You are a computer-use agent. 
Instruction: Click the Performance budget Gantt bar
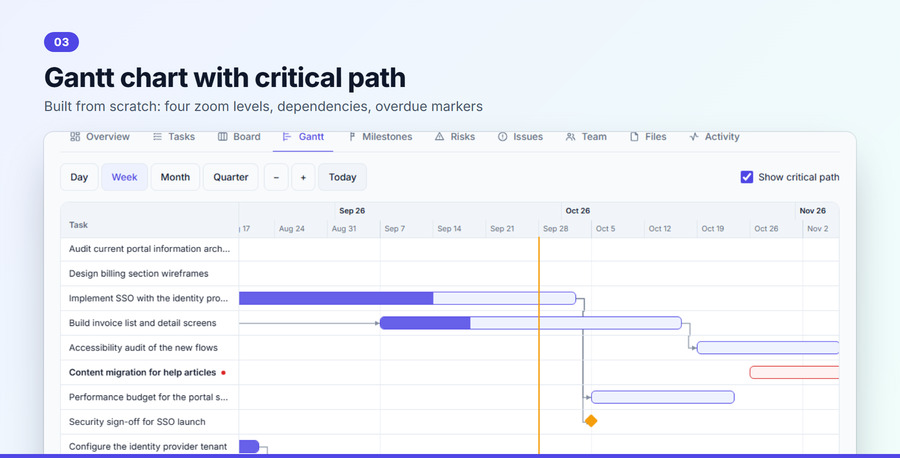663,397
